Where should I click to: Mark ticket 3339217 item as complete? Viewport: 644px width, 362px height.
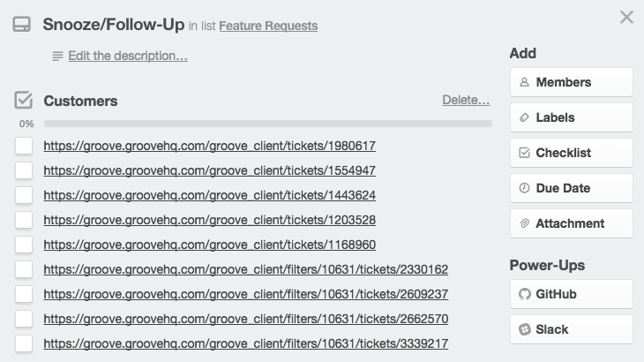click(x=24, y=343)
